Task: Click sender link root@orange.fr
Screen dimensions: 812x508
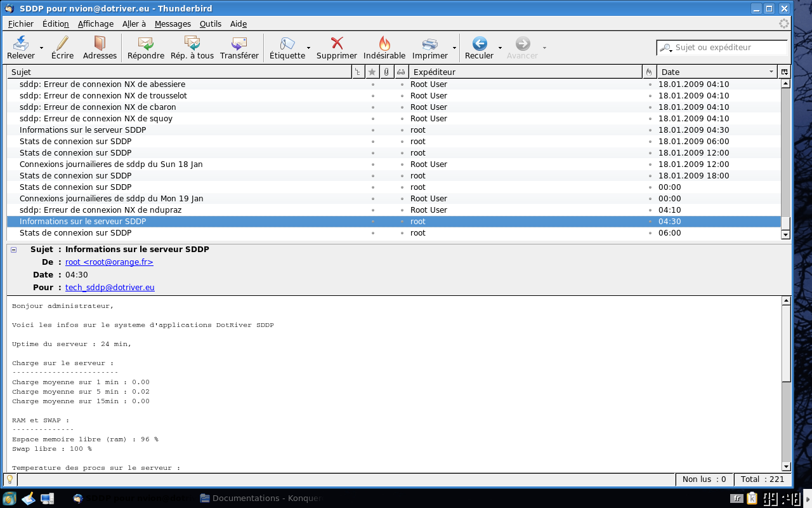Action: point(109,262)
